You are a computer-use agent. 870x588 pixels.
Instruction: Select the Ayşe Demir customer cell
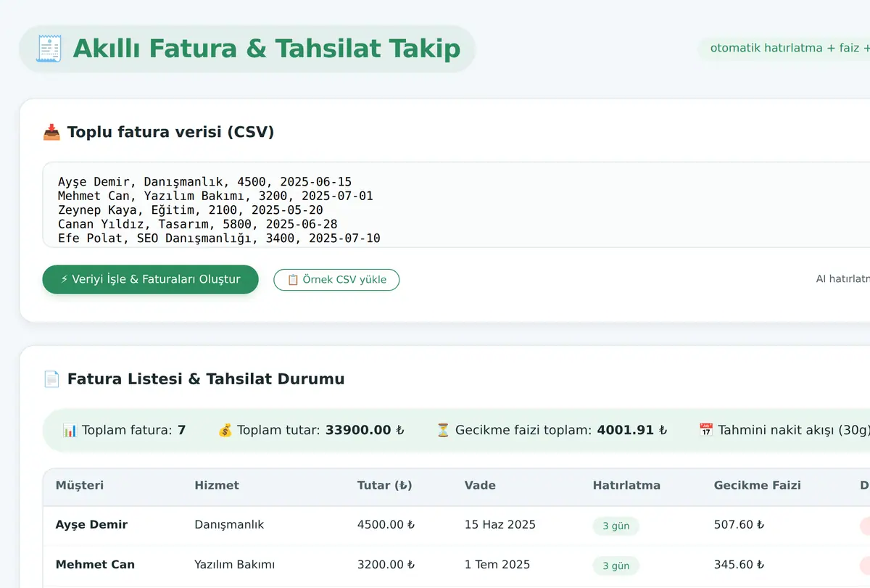point(91,524)
